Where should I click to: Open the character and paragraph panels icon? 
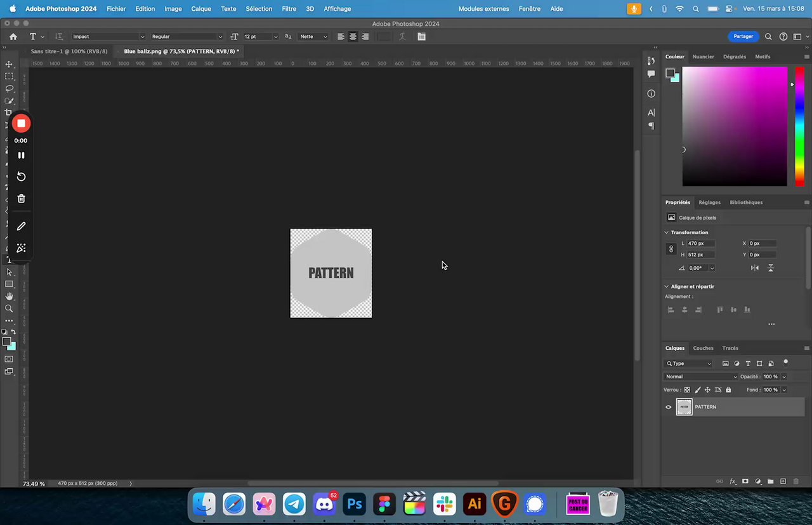421,37
